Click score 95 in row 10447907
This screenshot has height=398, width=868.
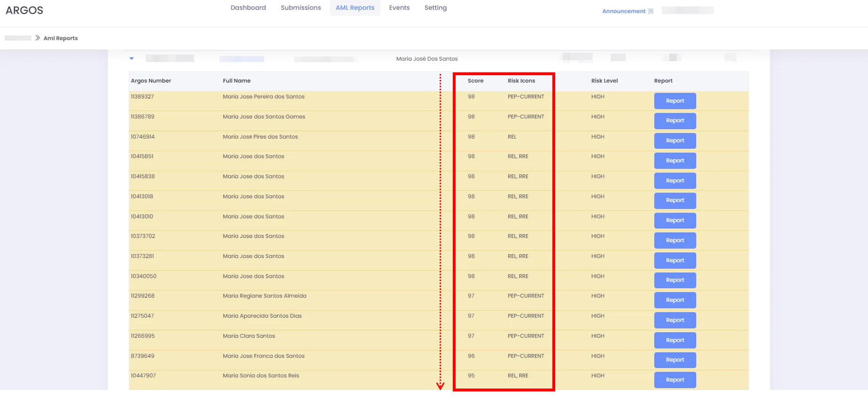coord(471,376)
